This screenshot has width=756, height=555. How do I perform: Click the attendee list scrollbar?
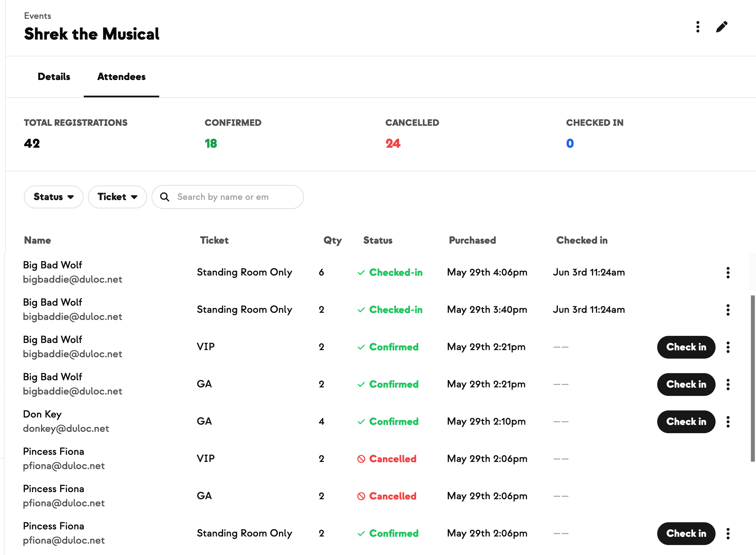tap(753, 379)
